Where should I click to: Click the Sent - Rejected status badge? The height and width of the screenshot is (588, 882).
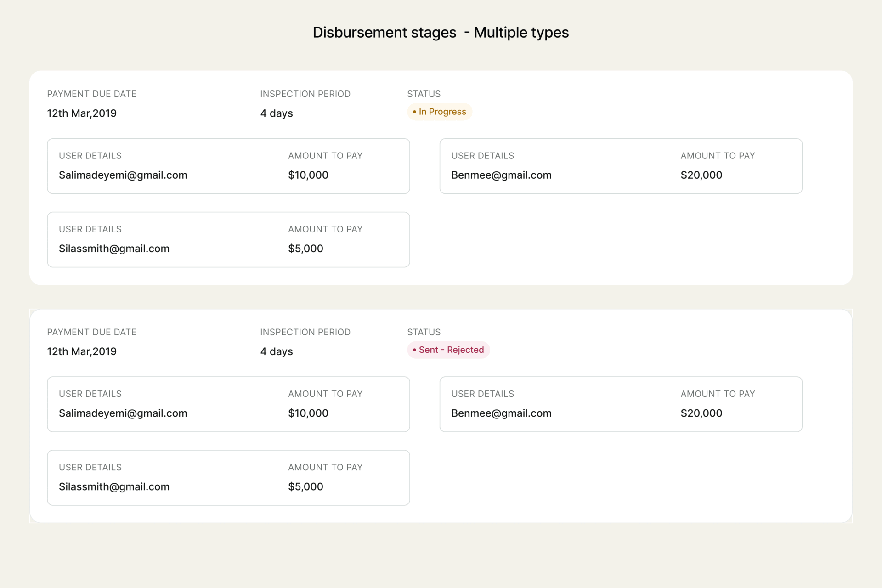[448, 350]
